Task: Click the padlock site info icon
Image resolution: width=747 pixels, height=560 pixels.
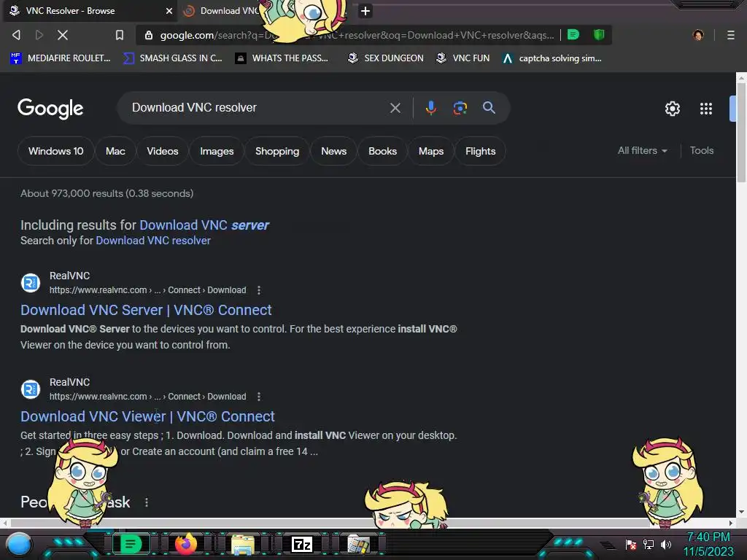Action: pos(149,35)
